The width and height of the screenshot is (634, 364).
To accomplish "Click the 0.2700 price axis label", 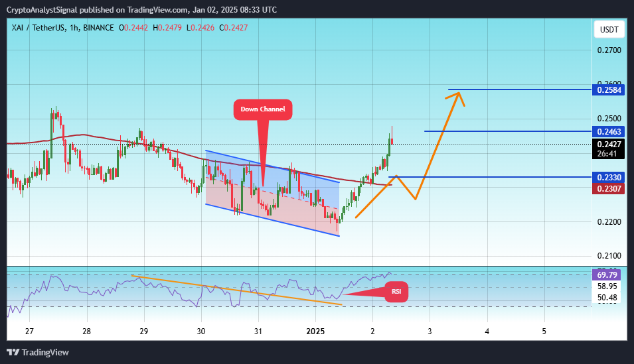I will [x=609, y=50].
